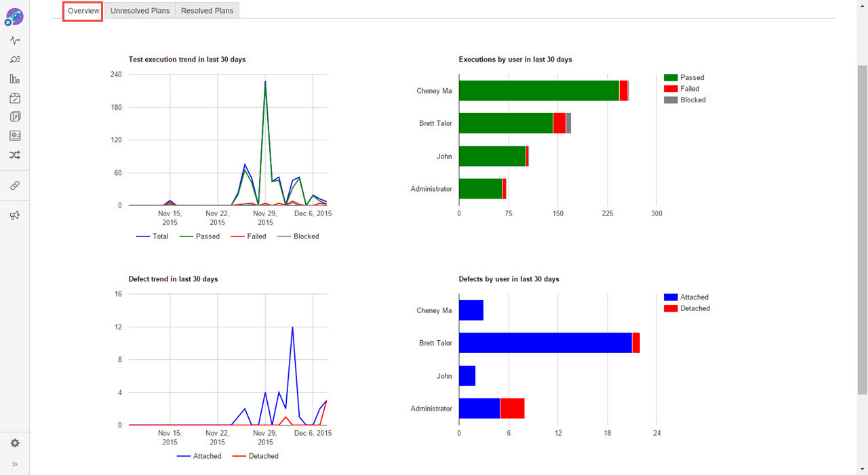Click Detached legend swatch in defects by user
Image resolution: width=868 pixels, height=475 pixels.
[671, 308]
